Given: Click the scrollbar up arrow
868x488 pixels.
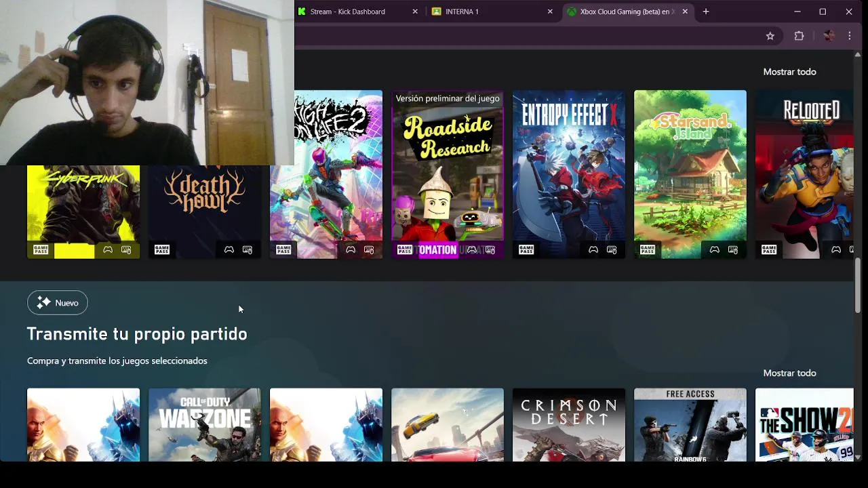Looking at the screenshot, I should pyautogui.click(x=859, y=55).
